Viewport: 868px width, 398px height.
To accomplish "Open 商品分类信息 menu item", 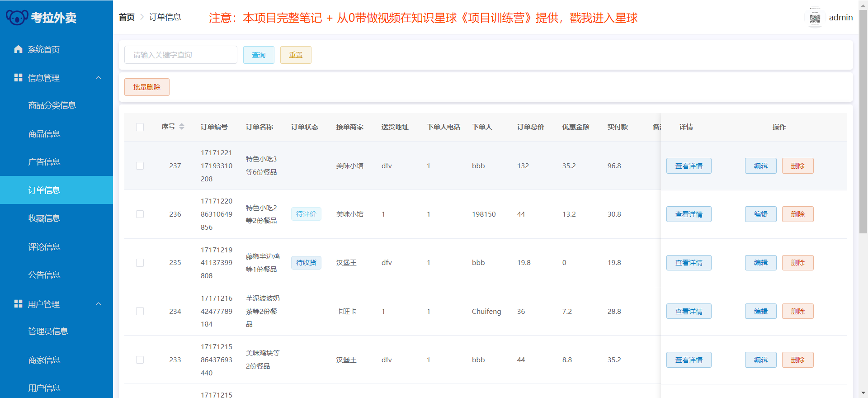I will [x=57, y=105].
